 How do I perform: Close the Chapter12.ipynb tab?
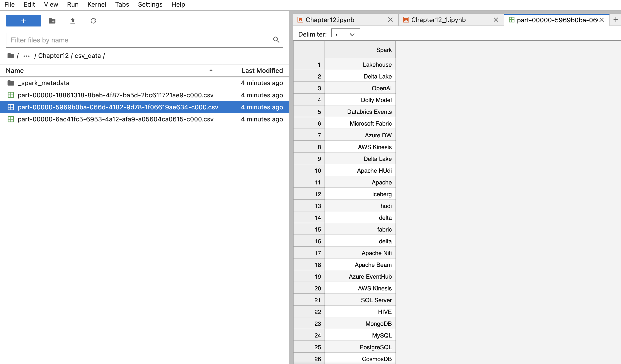(x=390, y=20)
